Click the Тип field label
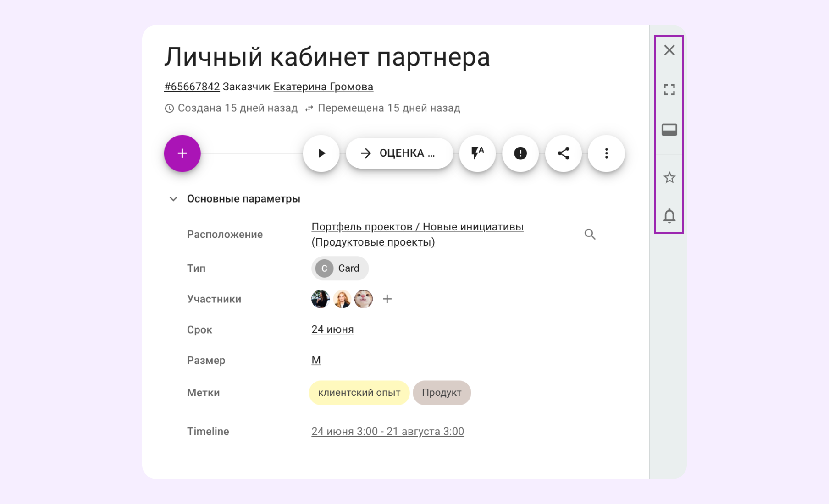 [x=196, y=268]
